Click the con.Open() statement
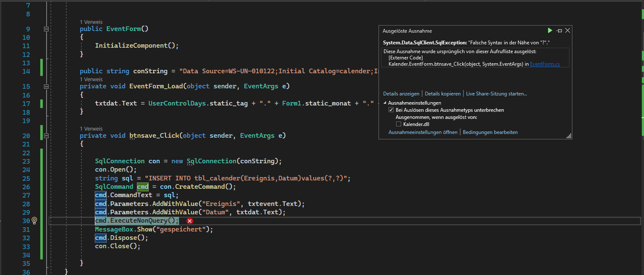The image size is (644, 275). tap(116, 170)
